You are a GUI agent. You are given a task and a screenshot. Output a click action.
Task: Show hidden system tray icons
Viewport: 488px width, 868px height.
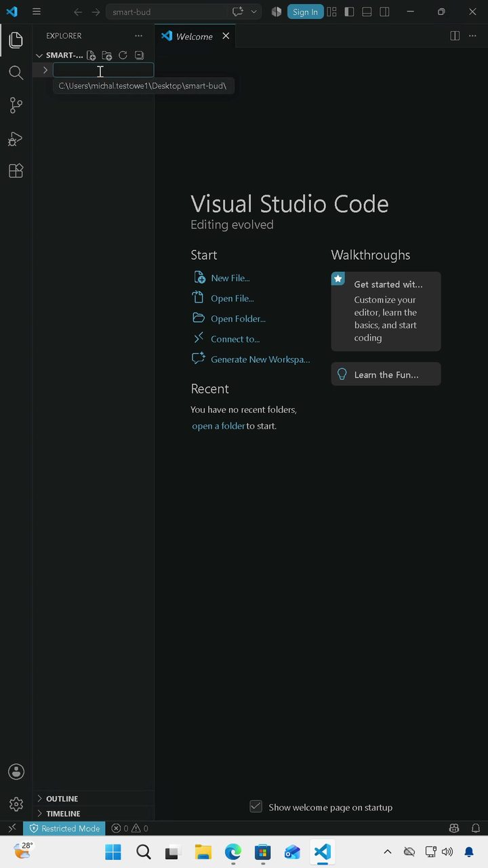[x=388, y=852]
